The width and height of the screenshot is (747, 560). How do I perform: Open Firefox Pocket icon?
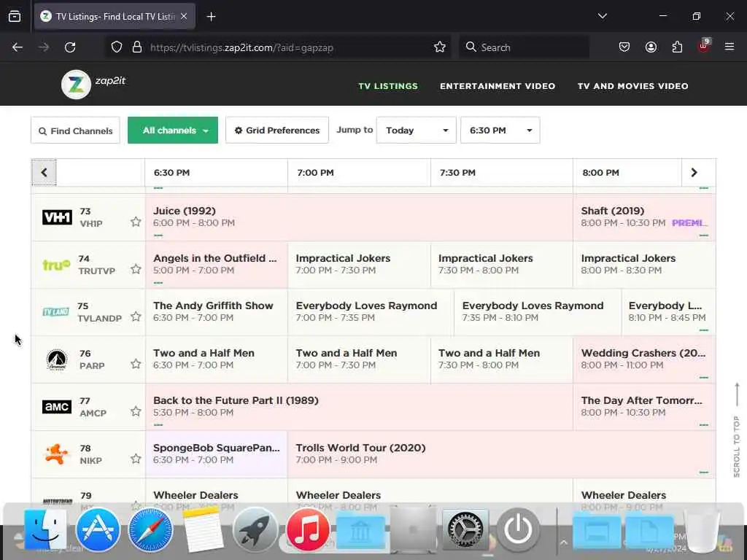tap(624, 47)
